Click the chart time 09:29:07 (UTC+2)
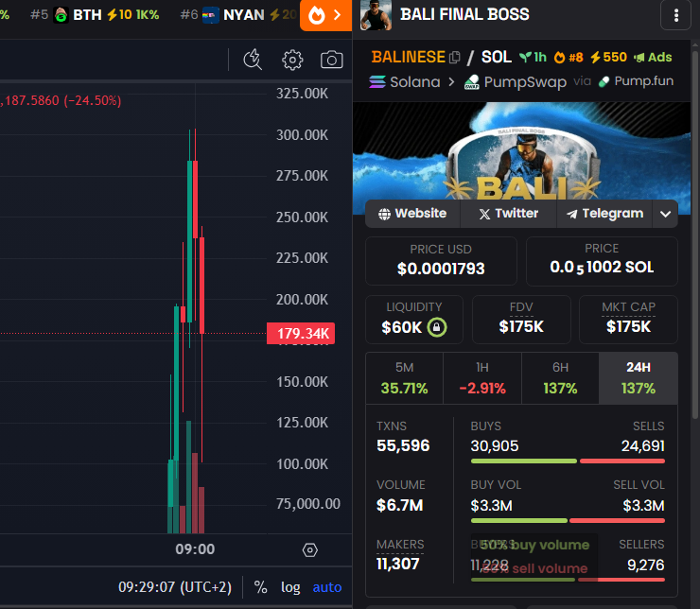Image resolution: width=700 pixels, height=609 pixels. click(x=175, y=587)
